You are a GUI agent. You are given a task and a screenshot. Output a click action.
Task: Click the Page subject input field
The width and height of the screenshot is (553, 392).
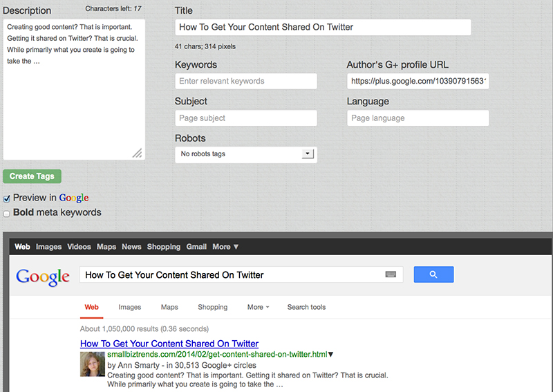point(246,118)
